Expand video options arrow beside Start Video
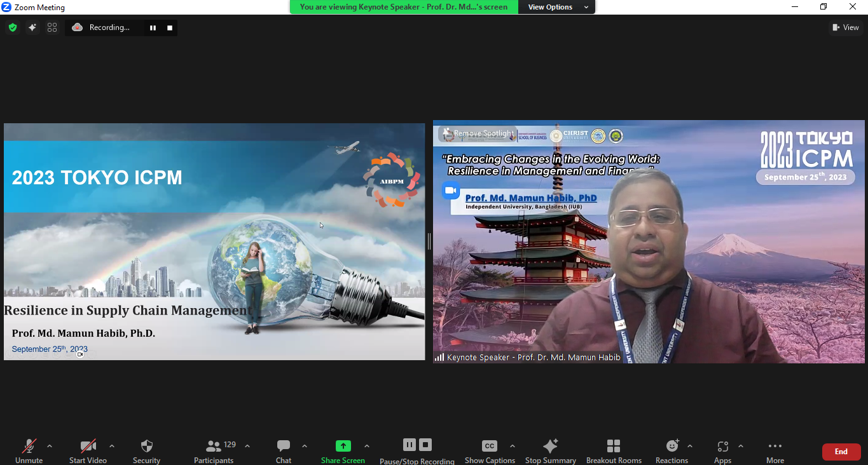868x465 pixels. point(112,446)
